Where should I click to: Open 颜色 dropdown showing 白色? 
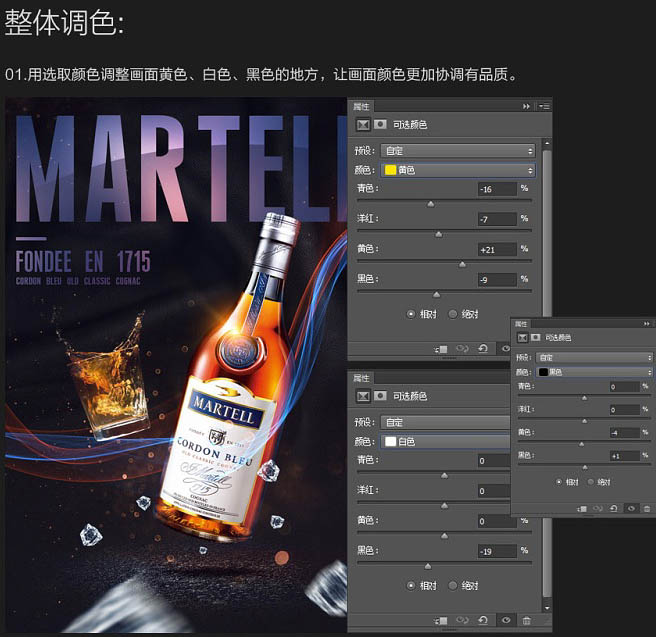(446, 442)
